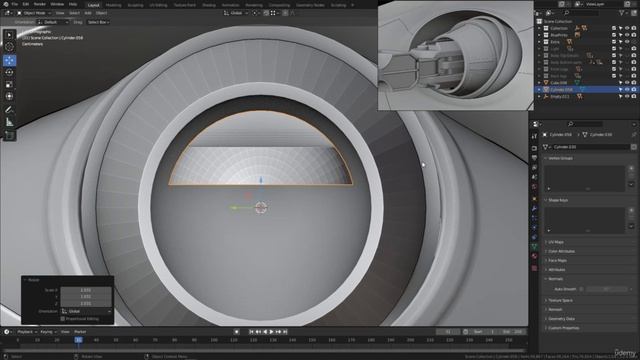Open the Orientation Default dropdown

coord(53,22)
